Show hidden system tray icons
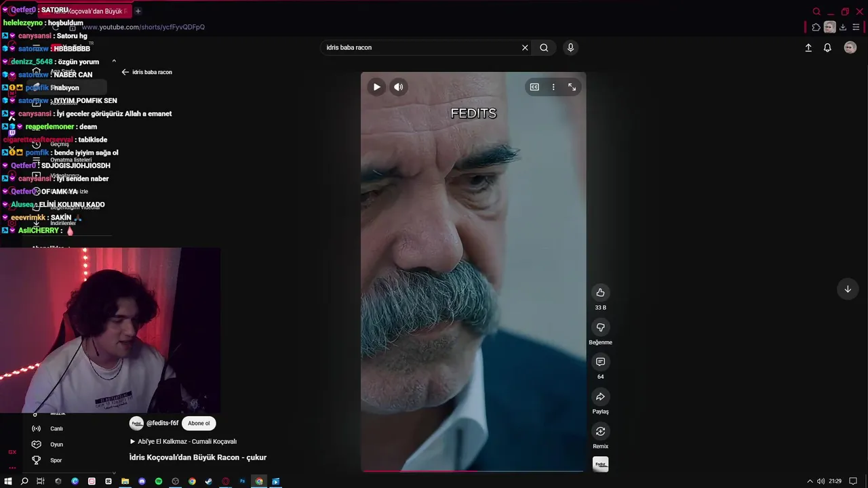Viewport: 868px width, 488px height. (x=810, y=481)
